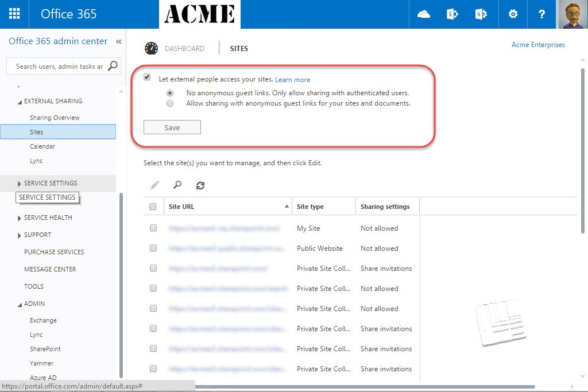Uncheck Let external people access your sites
Screen dimensions: 588x392
coord(148,78)
